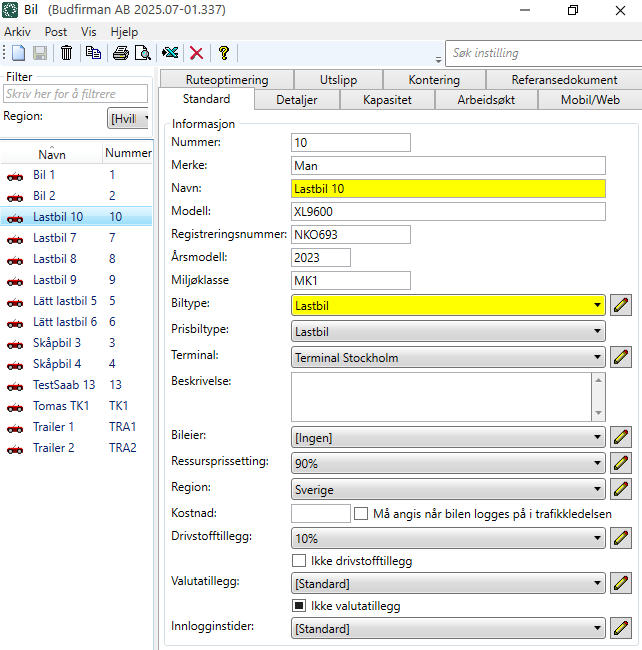
Task: Open the Arkiv menu
Action: click(18, 31)
